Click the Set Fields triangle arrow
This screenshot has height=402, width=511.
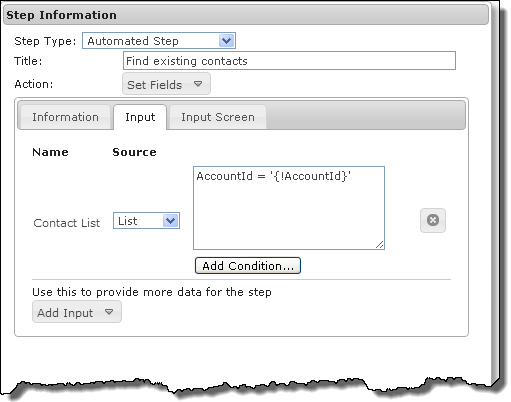tap(198, 84)
